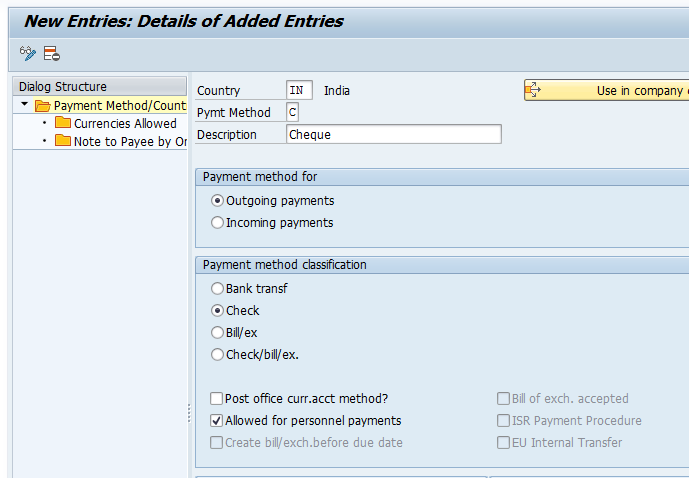The height and width of the screenshot is (478, 689).
Task: Click the Currencies Allowed folder icon
Action: (63, 123)
